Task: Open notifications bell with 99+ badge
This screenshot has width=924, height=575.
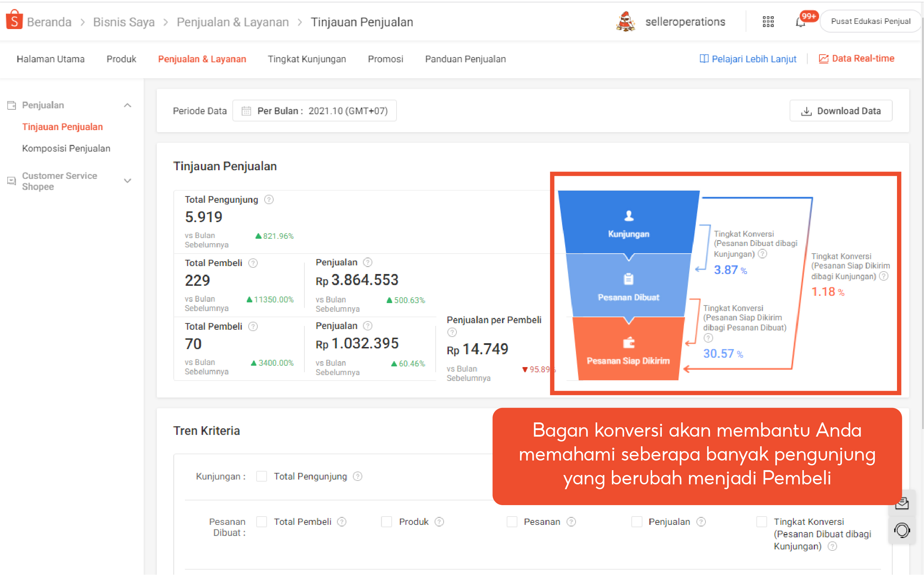Action: click(x=800, y=22)
